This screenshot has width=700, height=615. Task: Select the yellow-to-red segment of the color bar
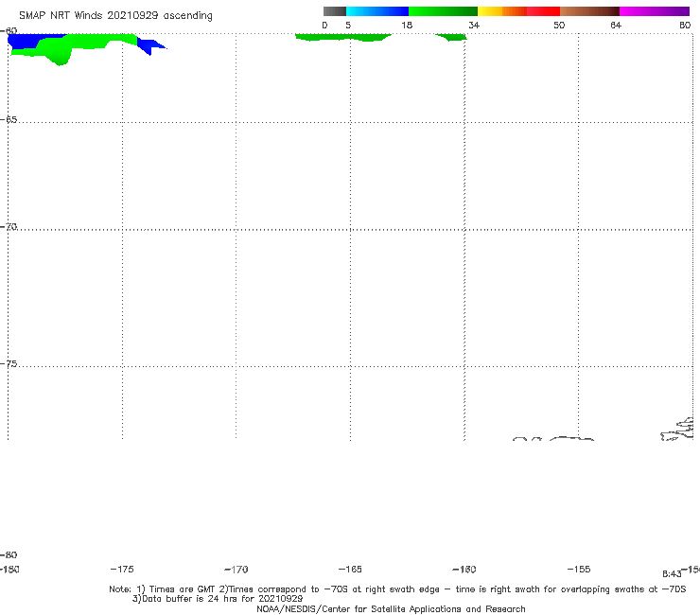[x=518, y=11]
